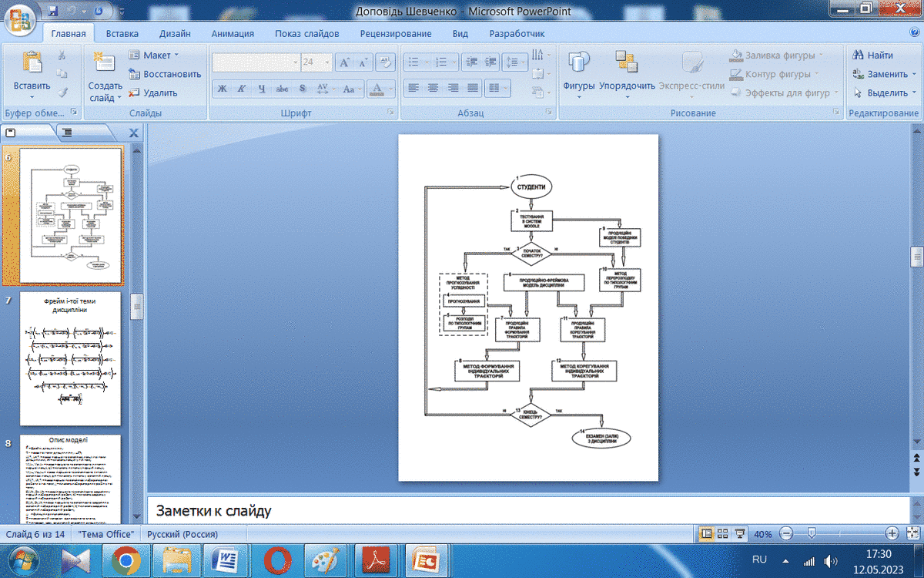The height and width of the screenshot is (578, 924).
Task: Switch to the Дизайн ribbon tab
Action: pos(176,34)
